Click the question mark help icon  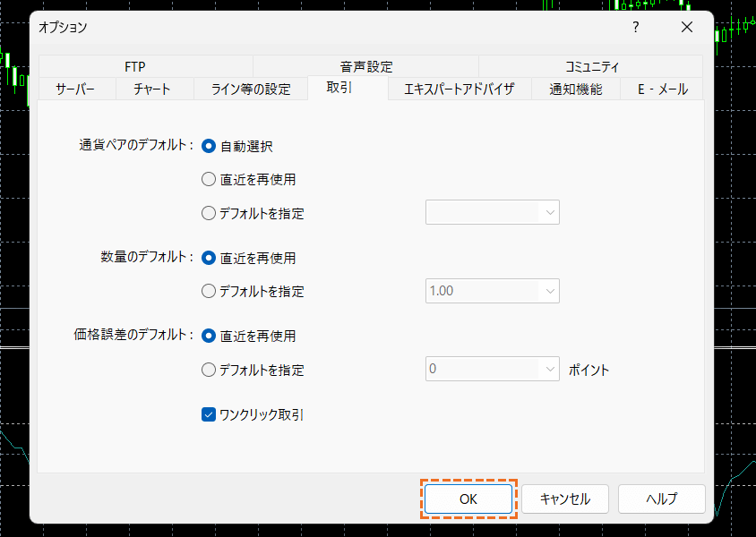point(635,28)
